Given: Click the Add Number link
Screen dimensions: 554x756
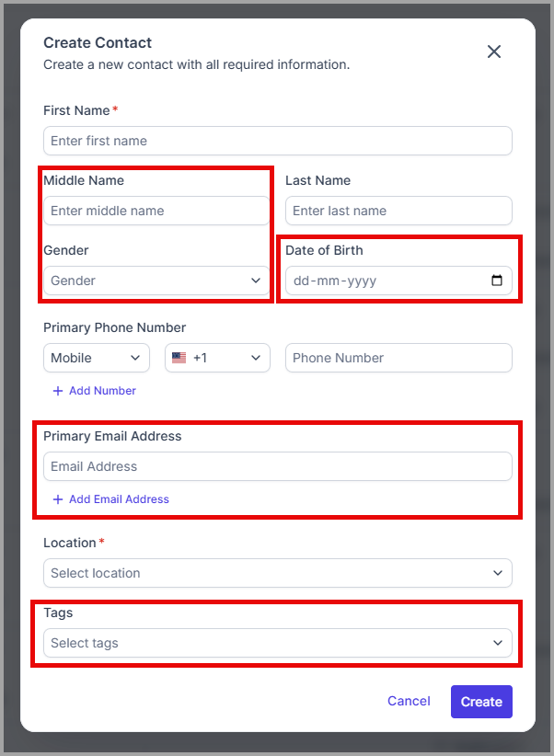Looking at the screenshot, I should point(102,391).
